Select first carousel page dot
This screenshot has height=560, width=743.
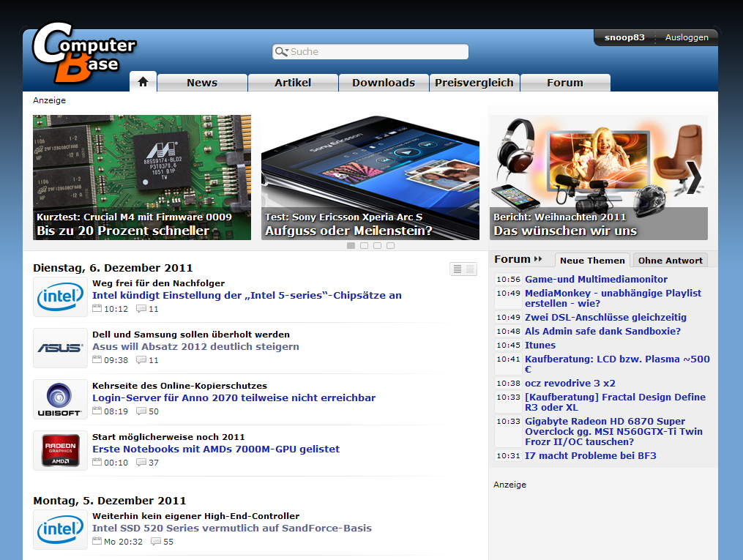coord(351,245)
